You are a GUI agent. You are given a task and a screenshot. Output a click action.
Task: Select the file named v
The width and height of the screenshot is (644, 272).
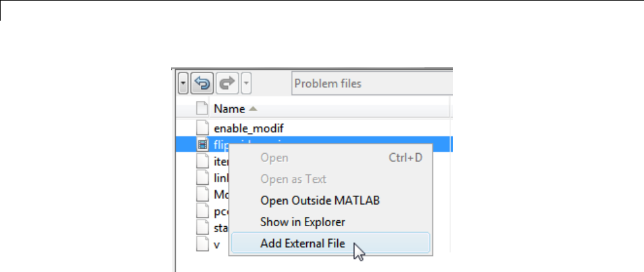click(217, 245)
